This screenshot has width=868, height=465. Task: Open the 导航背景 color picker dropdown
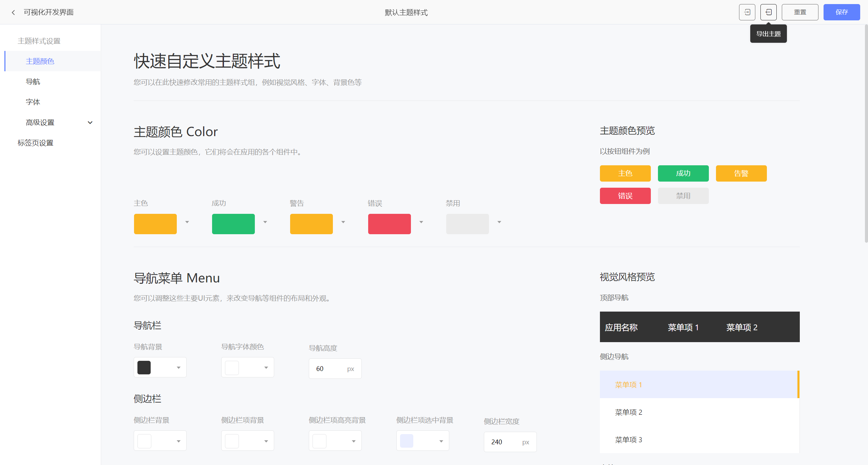pos(160,367)
